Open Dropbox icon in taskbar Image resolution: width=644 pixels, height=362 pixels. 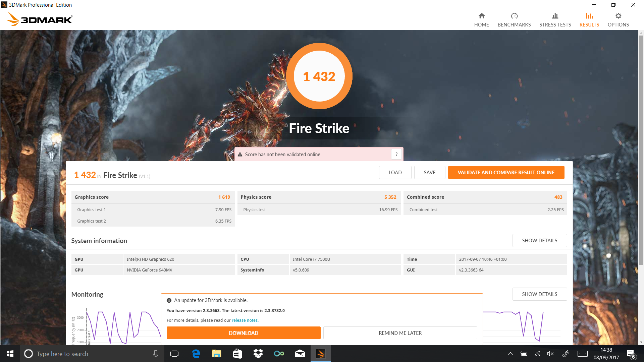click(x=258, y=354)
